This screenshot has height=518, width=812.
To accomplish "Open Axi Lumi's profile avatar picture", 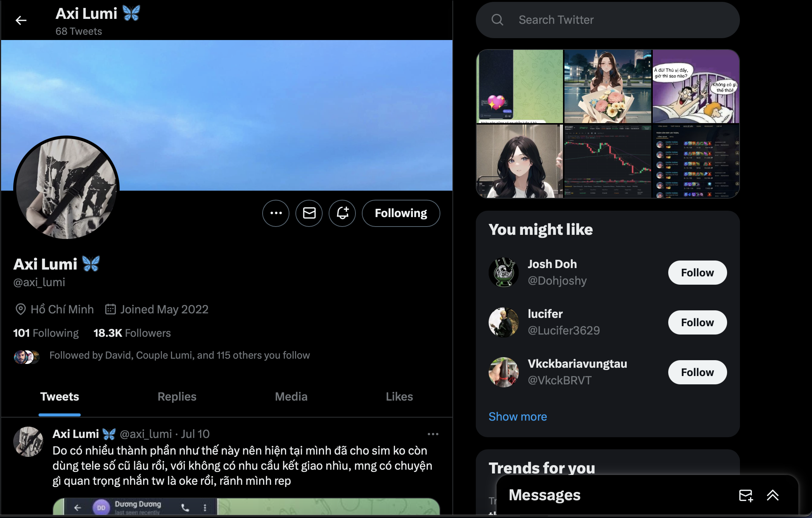I will click(66, 188).
